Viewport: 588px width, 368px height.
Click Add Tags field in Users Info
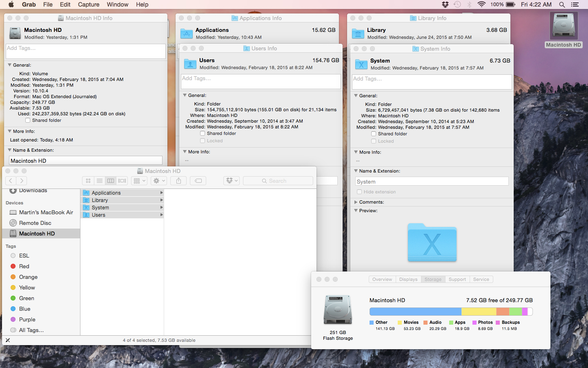point(261,81)
